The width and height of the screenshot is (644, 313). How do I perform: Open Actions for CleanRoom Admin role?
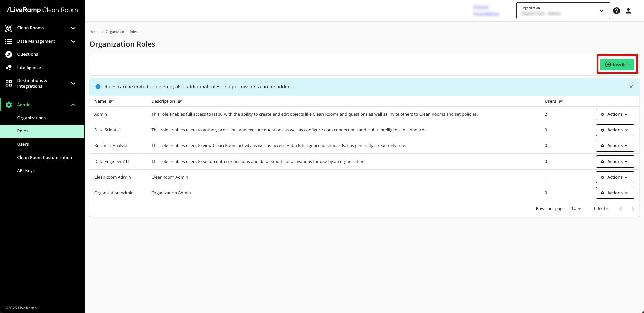click(615, 177)
